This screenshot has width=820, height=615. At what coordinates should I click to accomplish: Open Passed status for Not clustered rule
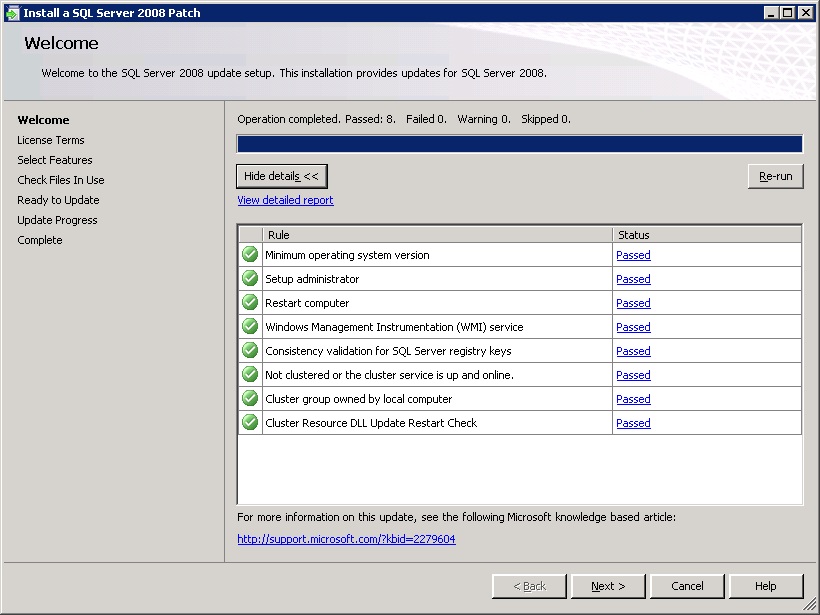coord(633,375)
